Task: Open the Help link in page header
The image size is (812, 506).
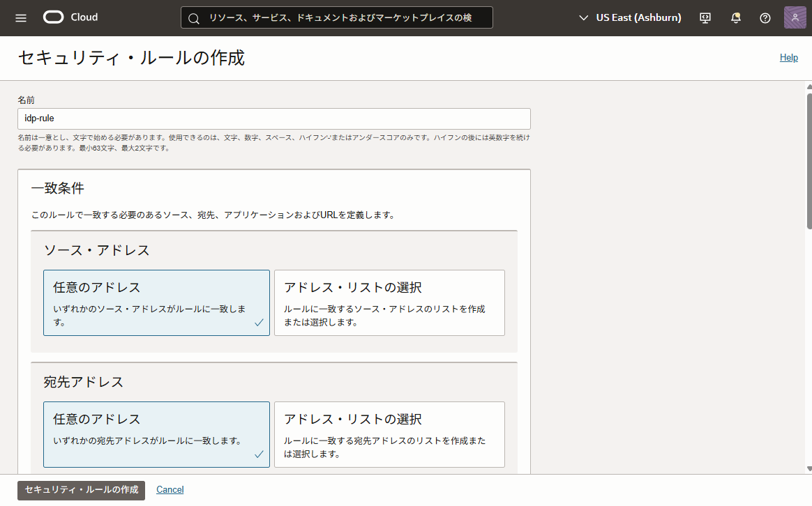Action: coord(788,58)
